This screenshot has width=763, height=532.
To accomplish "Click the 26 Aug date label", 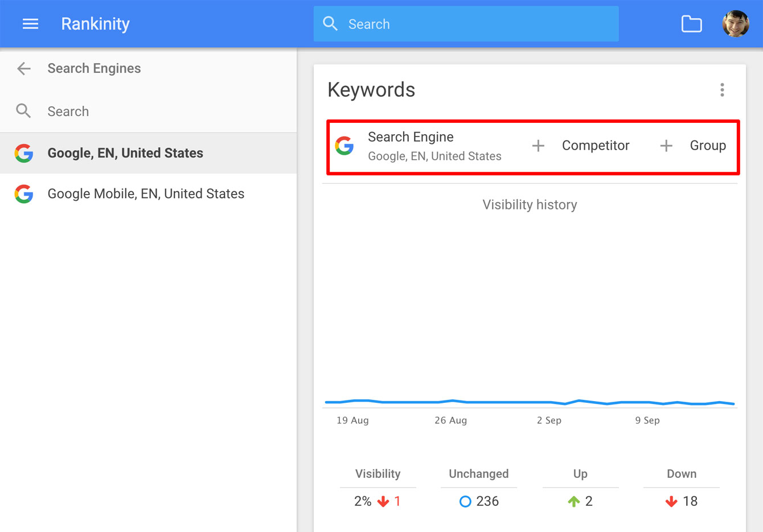I will tap(450, 420).
